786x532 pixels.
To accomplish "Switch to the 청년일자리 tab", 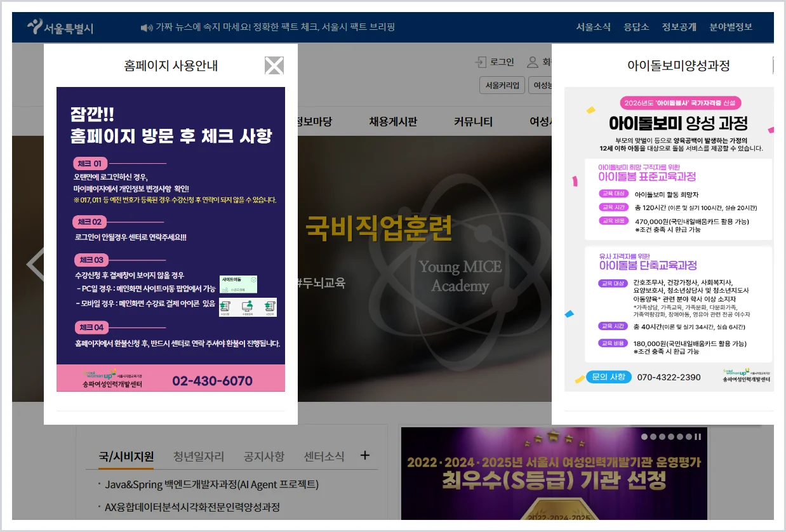I will (x=199, y=456).
